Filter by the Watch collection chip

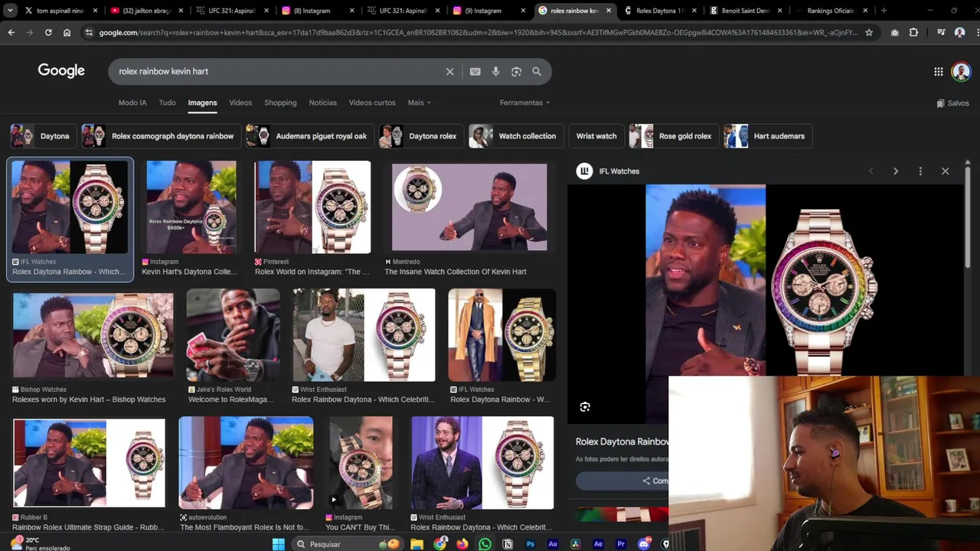(x=516, y=136)
